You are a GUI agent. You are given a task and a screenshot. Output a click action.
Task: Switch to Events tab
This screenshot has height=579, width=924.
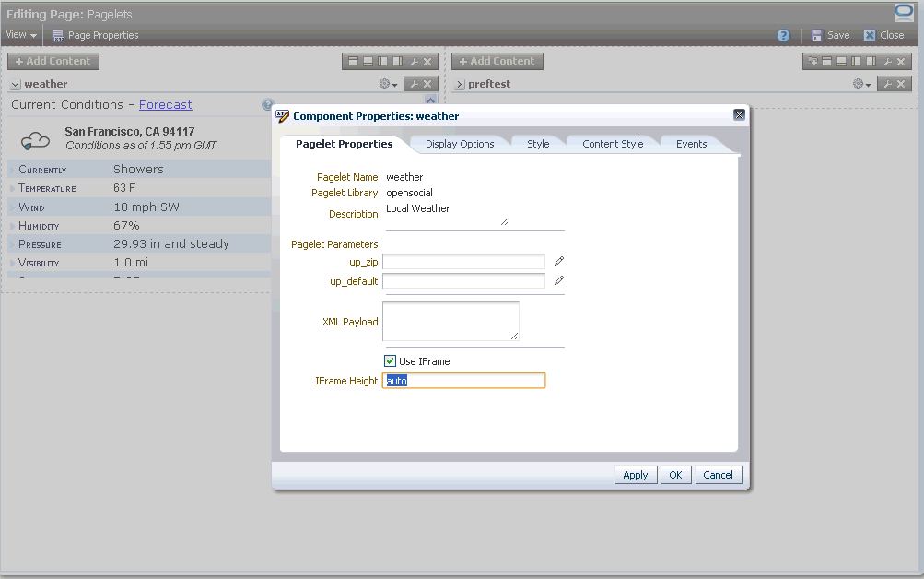(x=691, y=144)
